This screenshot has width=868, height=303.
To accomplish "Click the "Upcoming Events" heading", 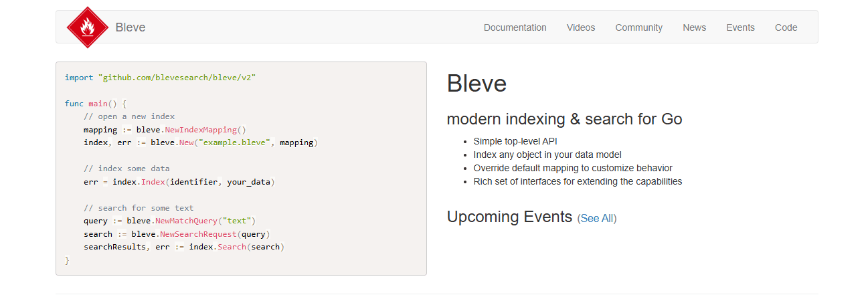I will click(x=510, y=217).
